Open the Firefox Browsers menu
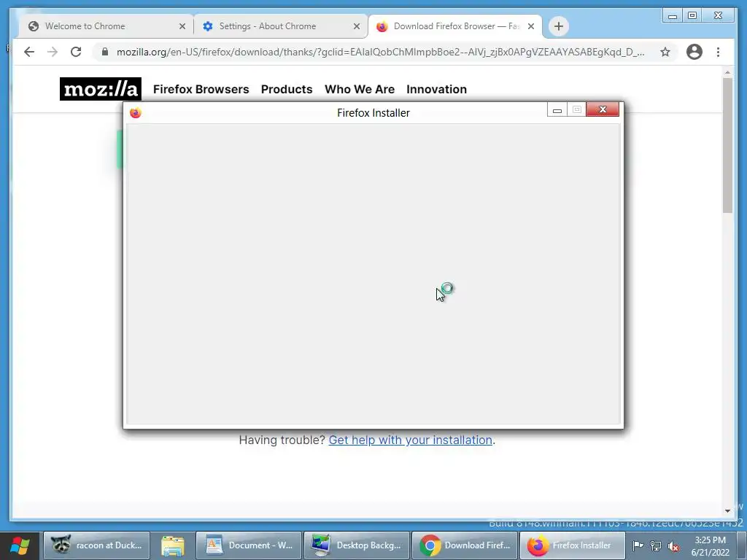Image resolution: width=747 pixels, height=560 pixels. point(201,89)
